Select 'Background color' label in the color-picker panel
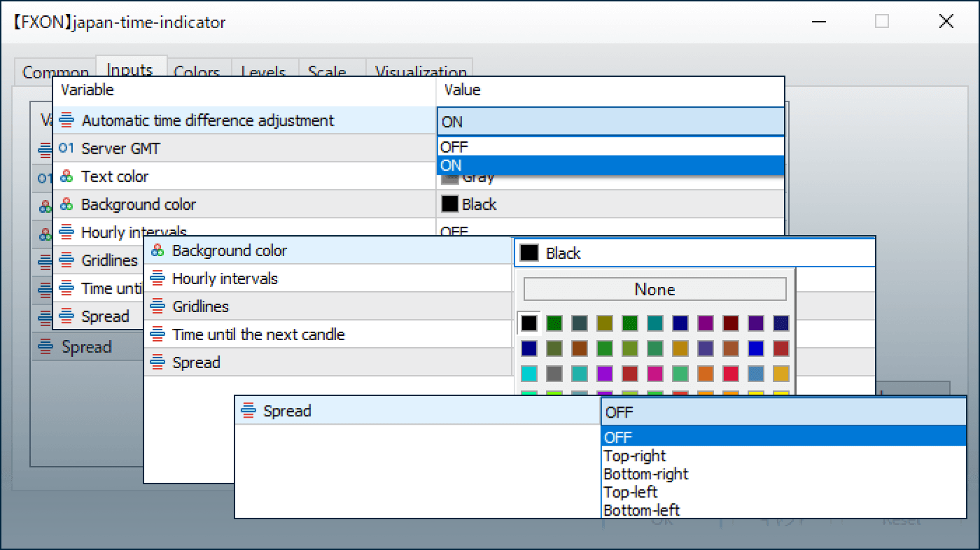Viewport: 980px width, 550px height. pyautogui.click(x=230, y=251)
